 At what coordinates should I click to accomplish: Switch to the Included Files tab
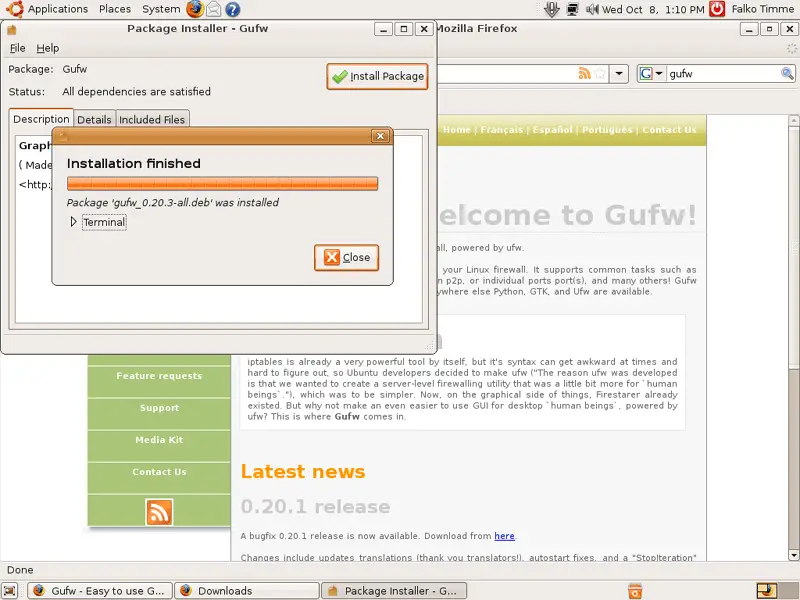click(152, 119)
